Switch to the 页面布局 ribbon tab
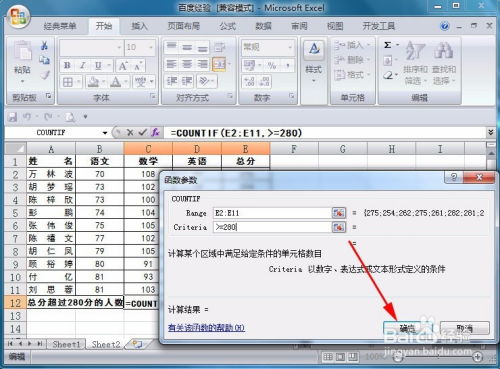The height and width of the screenshot is (369, 500). coord(183,26)
